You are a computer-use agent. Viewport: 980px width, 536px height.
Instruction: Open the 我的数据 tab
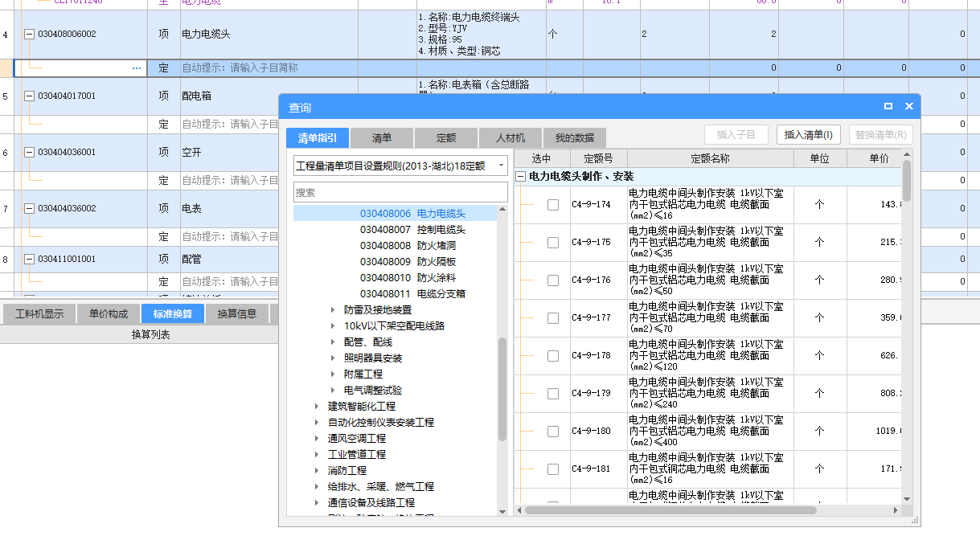click(575, 138)
